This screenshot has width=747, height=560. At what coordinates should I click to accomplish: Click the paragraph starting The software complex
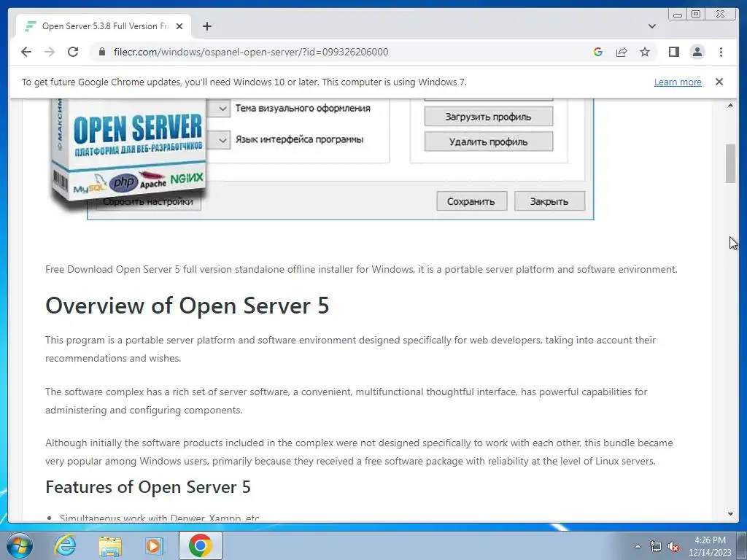pyautogui.click(x=347, y=401)
